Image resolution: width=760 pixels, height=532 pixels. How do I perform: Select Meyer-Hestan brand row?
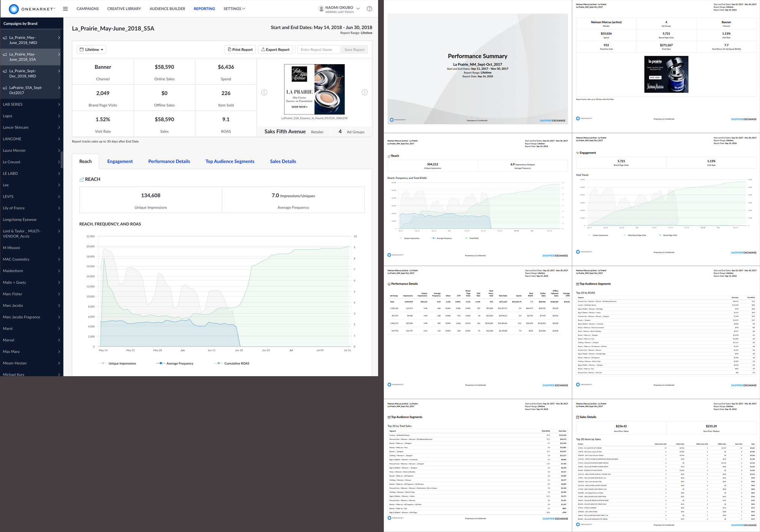32,363
